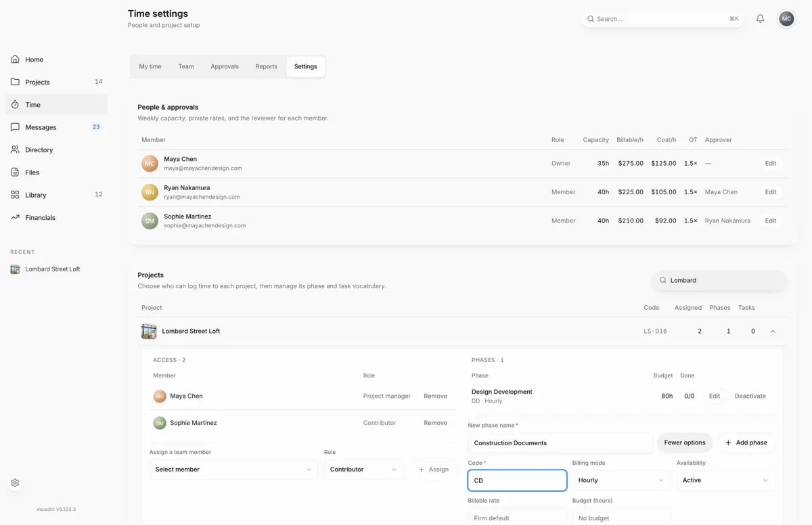Click Maya Chen's avatar in People table
The width and height of the screenshot is (812, 525).
150,164
